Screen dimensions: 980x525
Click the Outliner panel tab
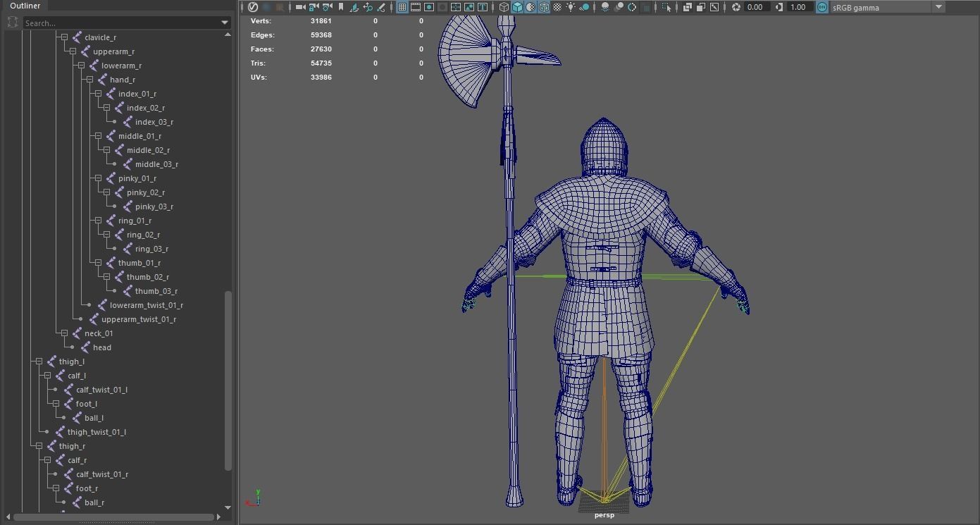coord(25,6)
